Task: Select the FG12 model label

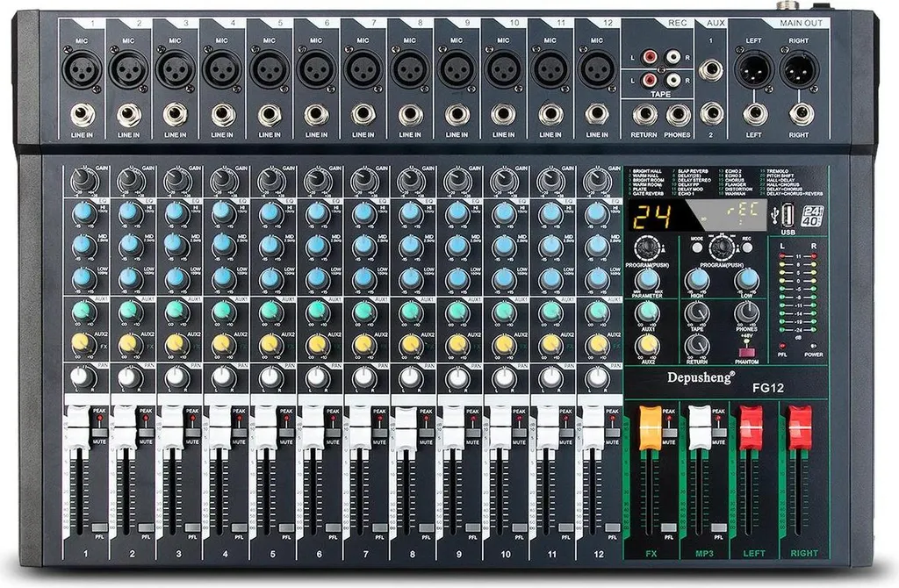Action: click(x=767, y=388)
